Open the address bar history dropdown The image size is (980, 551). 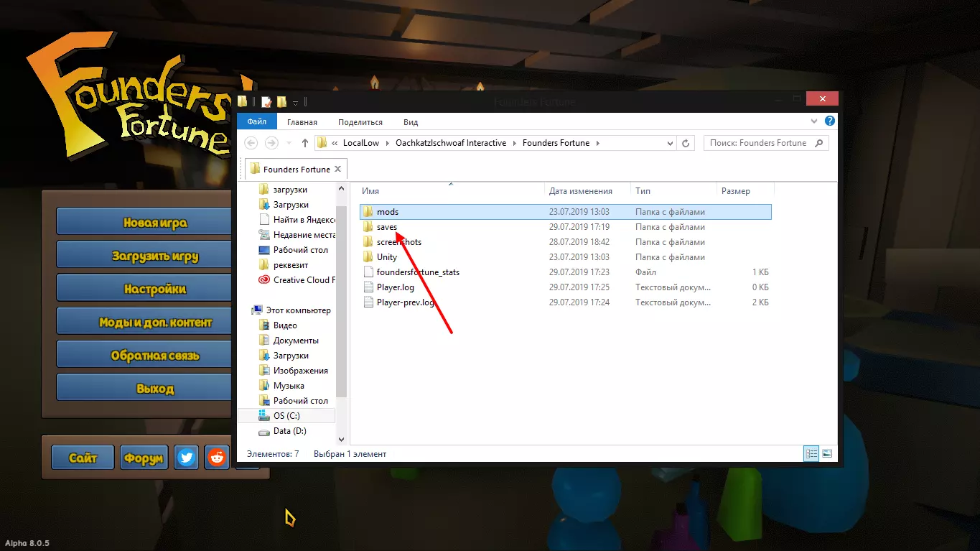tap(670, 143)
